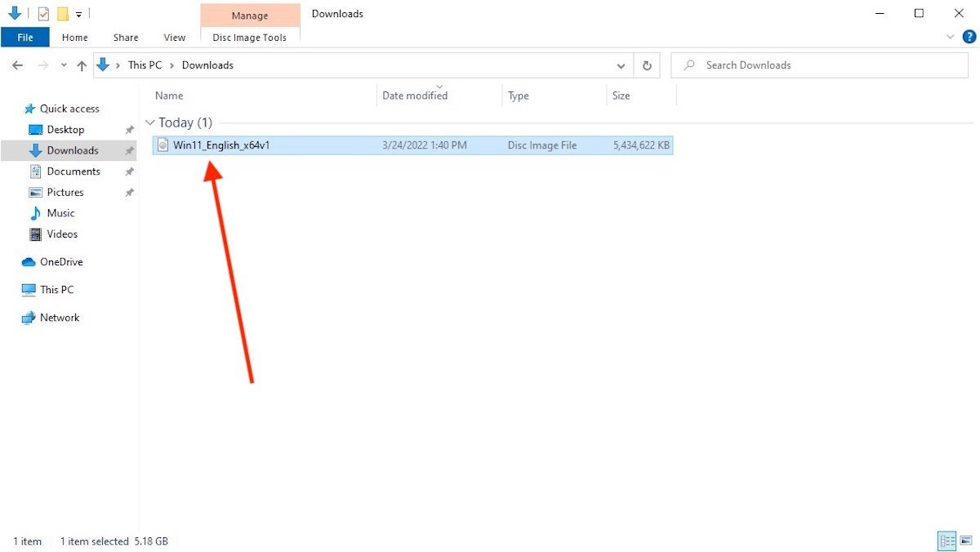
Task: Sort by the Size column header
Action: pos(621,96)
